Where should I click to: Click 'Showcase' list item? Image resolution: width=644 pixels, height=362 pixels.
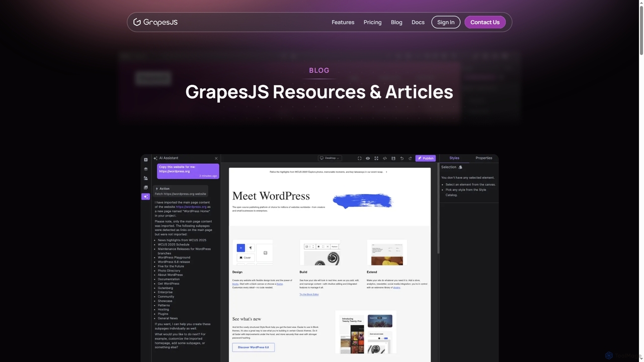165,301
